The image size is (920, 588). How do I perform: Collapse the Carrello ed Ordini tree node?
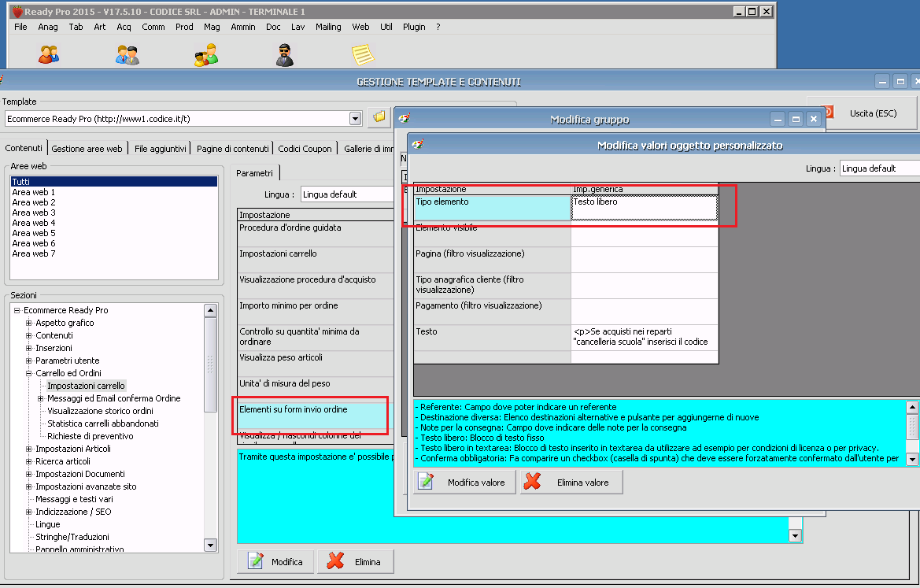tap(29, 373)
